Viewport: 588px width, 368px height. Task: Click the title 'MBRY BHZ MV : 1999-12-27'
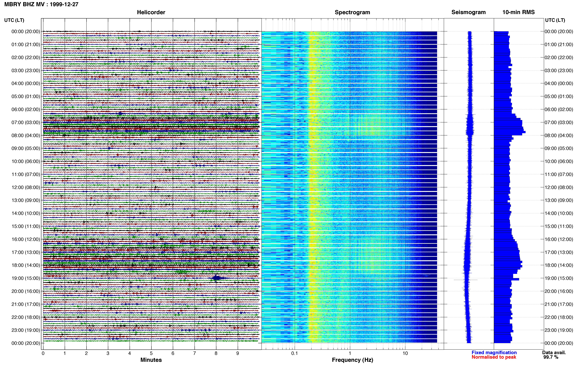pyautogui.click(x=41, y=4)
